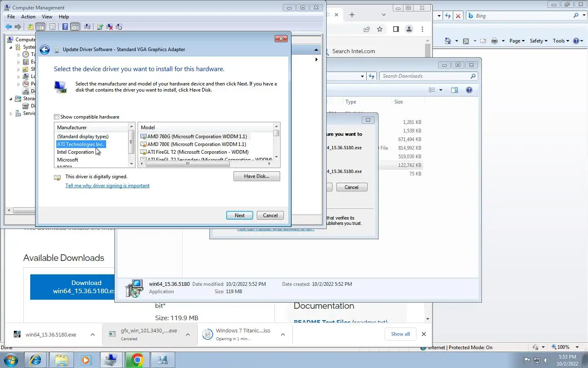Viewport: 588px width, 368px height.
Task: Click Scan for hardware changes toolbar icon
Action: pyautogui.click(x=87, y=27)
